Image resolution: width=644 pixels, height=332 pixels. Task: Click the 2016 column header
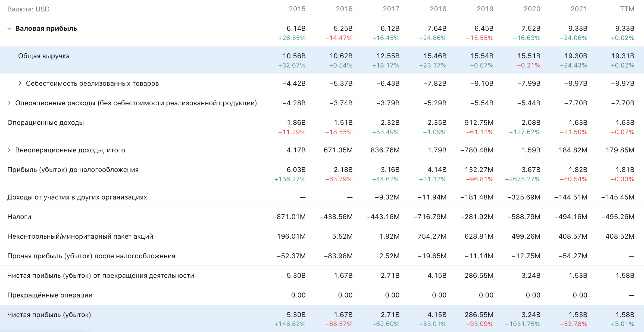pyautogui.click(x=344, y=9)
